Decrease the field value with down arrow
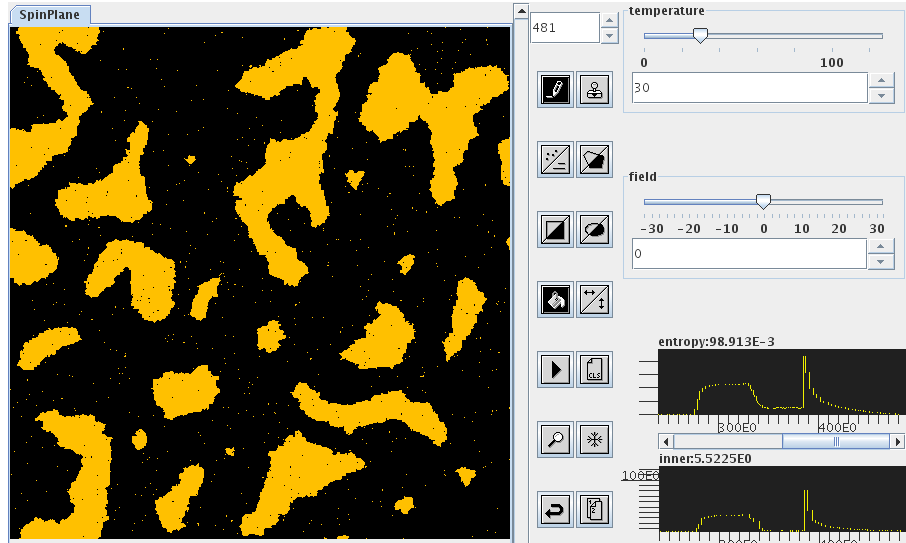The image size is (906, 543). (880, 261)
